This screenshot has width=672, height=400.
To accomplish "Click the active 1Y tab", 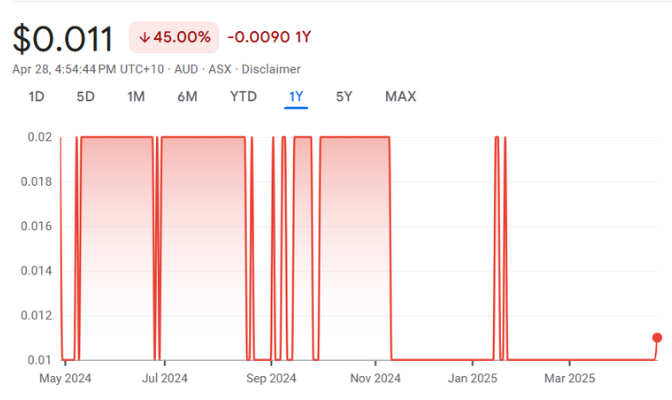I will [296, 96].
